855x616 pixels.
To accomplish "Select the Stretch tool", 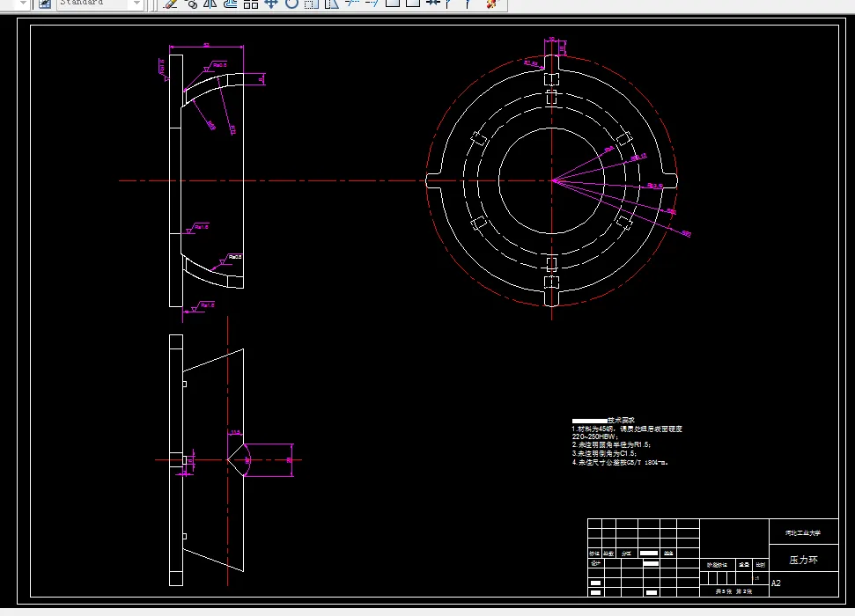I will [331, 4].
